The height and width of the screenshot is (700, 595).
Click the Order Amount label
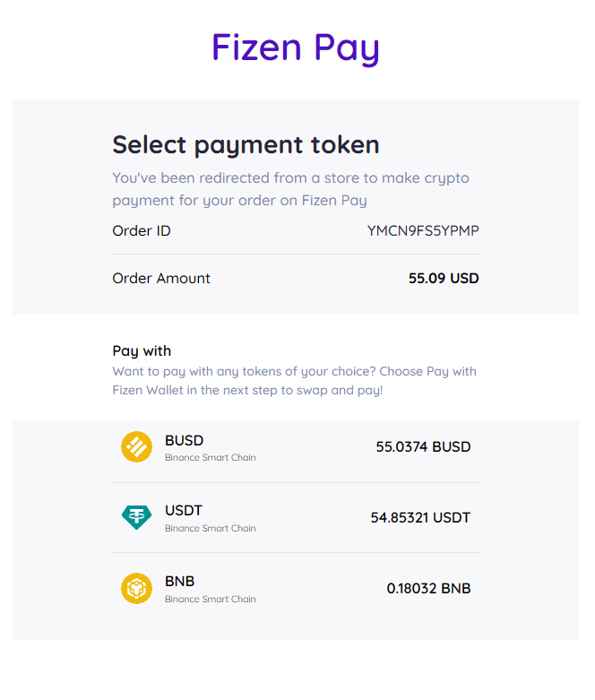(161, 278)
